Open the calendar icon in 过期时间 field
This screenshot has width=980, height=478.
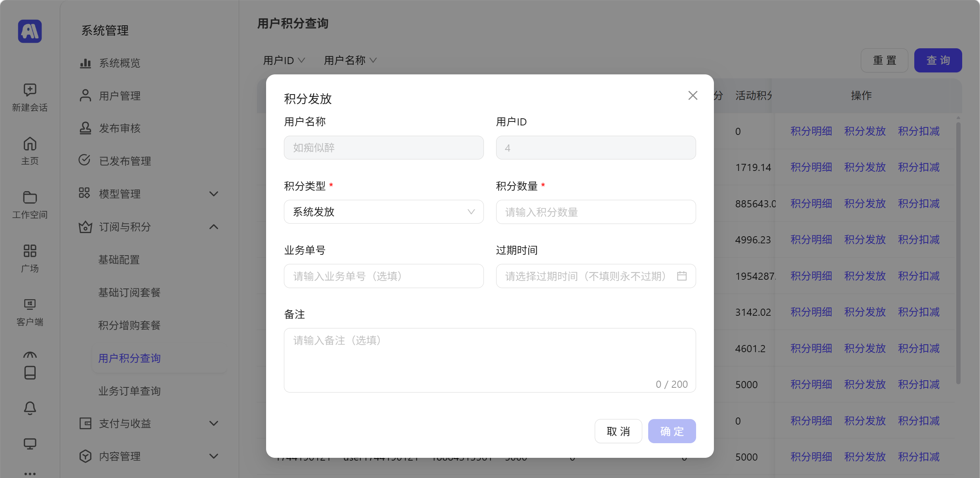coord(682,276)
